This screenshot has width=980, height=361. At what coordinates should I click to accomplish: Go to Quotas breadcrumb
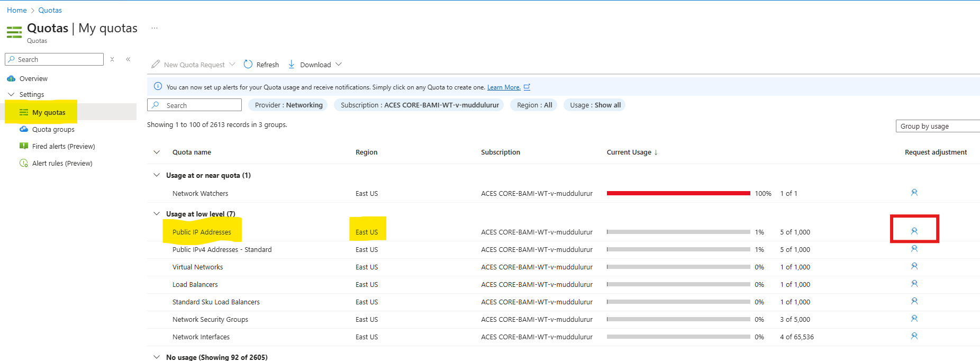click(50, 10)
